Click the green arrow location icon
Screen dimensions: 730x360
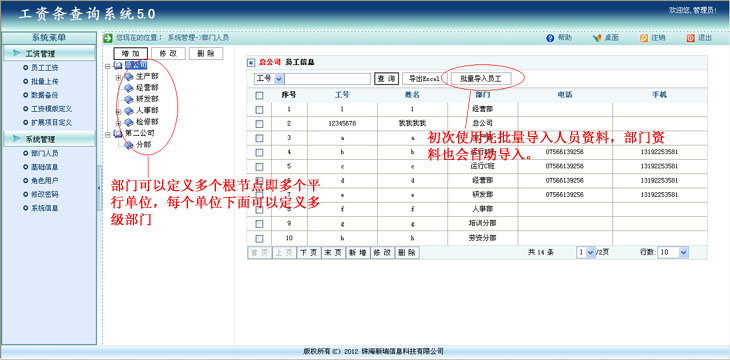pyautogui.click(x=108, y=38)
